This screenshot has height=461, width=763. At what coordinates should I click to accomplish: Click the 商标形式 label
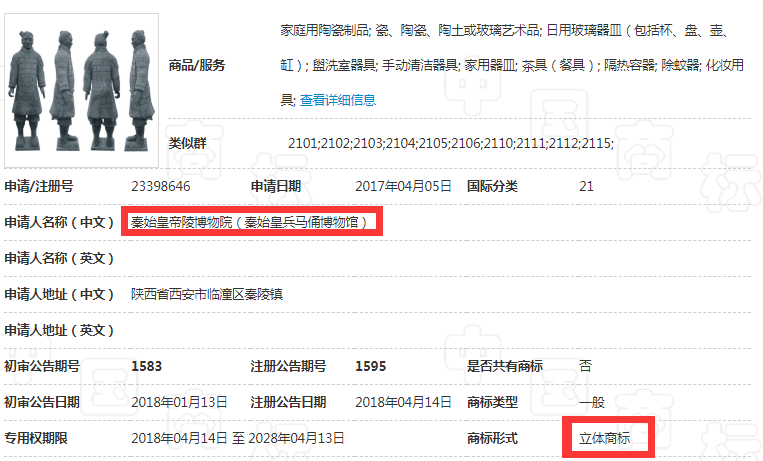[x=492, y=439]
